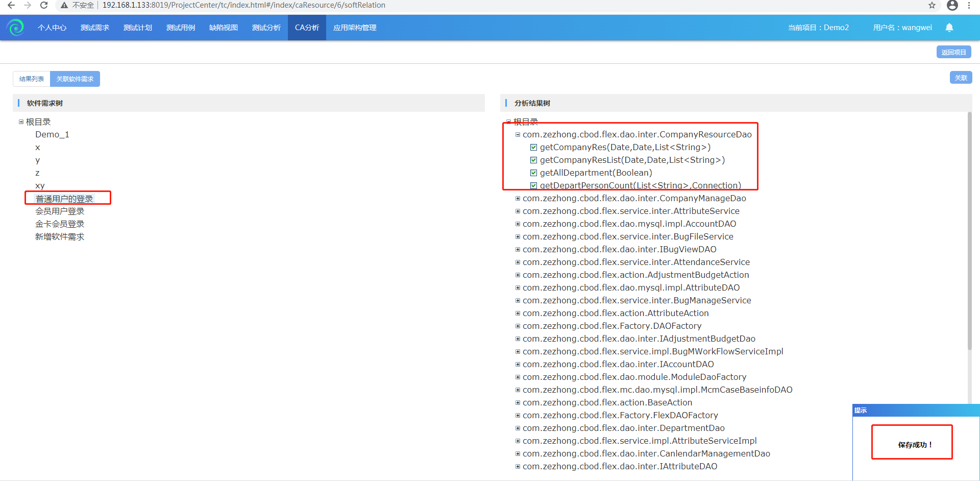Click the browser reload icon
Viewport: 980px width, 481px height.
click(x=44, y=5)
